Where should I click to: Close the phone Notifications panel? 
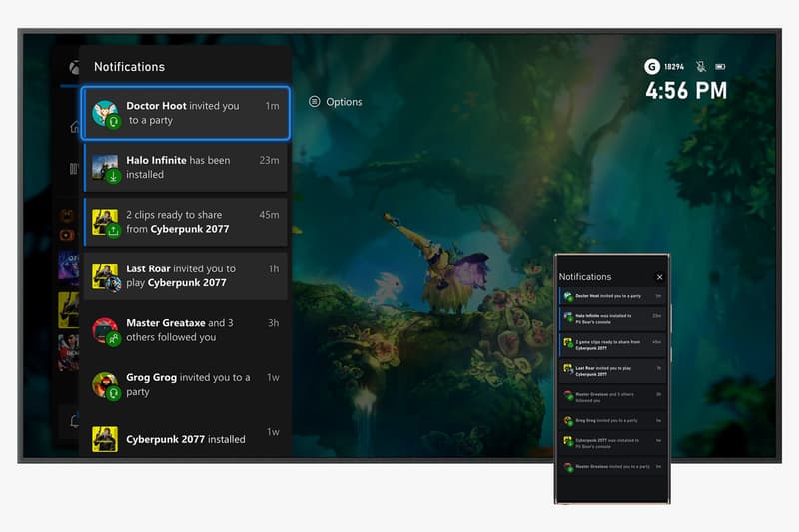659,277
